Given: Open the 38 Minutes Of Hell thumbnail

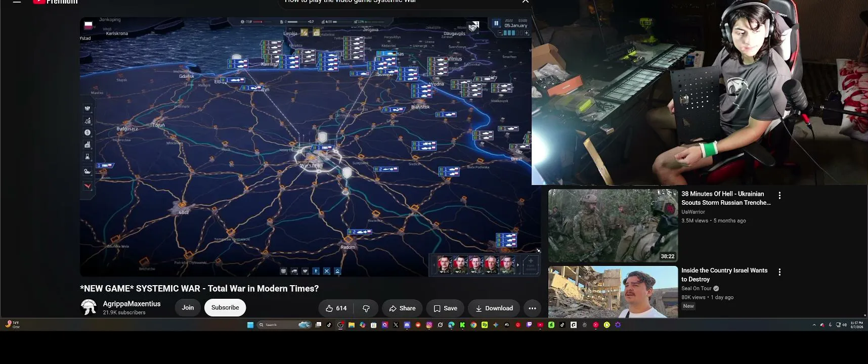Looking at the screenshot, I should (x=613, y=225).
